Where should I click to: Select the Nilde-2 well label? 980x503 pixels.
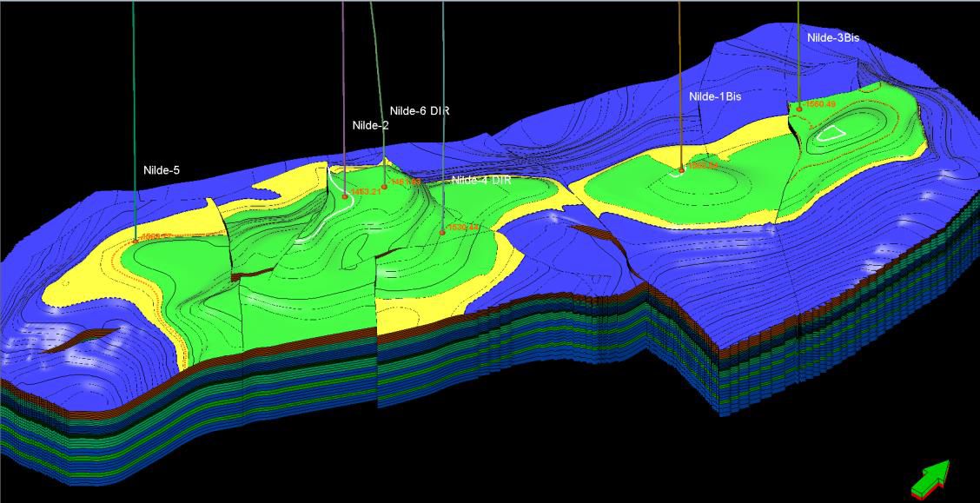coord(370,126)
